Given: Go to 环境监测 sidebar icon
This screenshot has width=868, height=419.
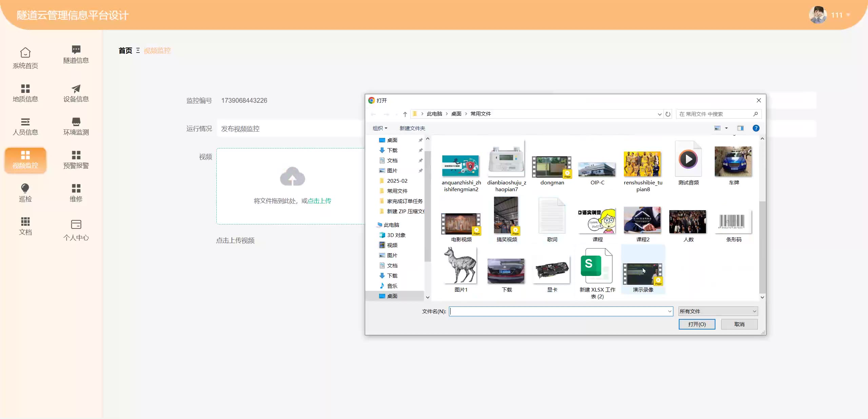Looking at the screenshot, I should click(76, 122).
